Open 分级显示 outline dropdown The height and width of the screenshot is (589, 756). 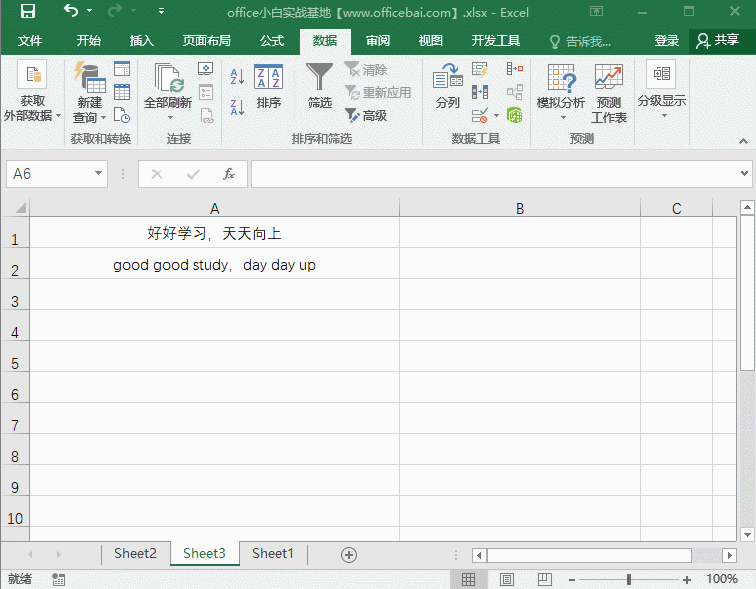(x=662, y=90)
